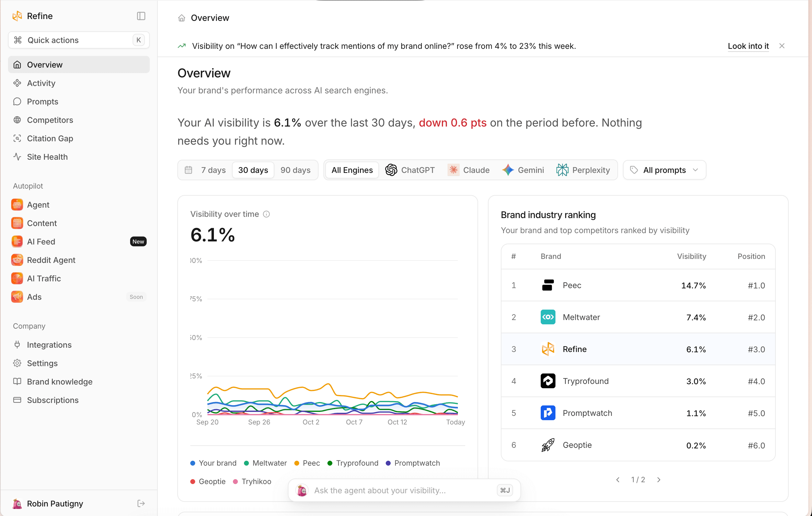Click the calendar icon in the date range selector
The width and height of the screenshot is (812, 516).
188,170
